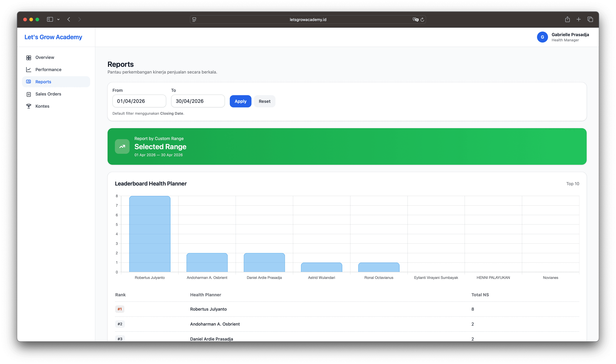The width and height of the screenshot is (616, 364).
Task: Click the user avatar G circle
Action: [x=542, y=37]
